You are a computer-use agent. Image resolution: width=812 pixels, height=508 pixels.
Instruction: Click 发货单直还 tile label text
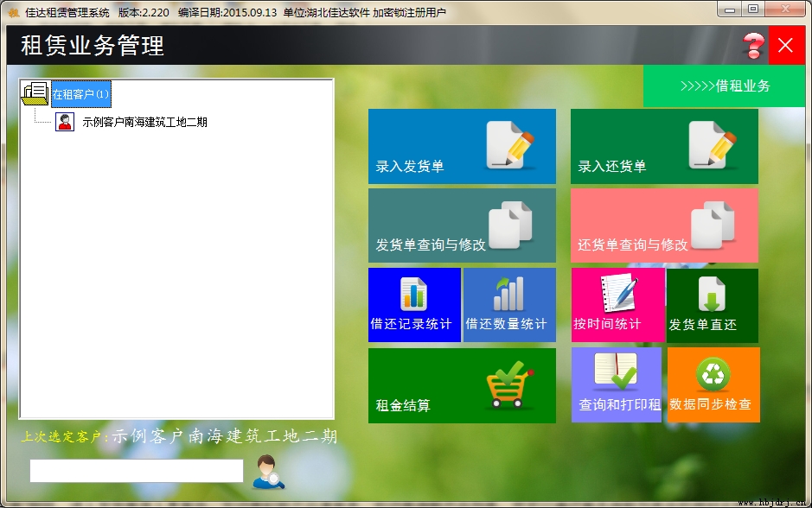pos(702,324)
